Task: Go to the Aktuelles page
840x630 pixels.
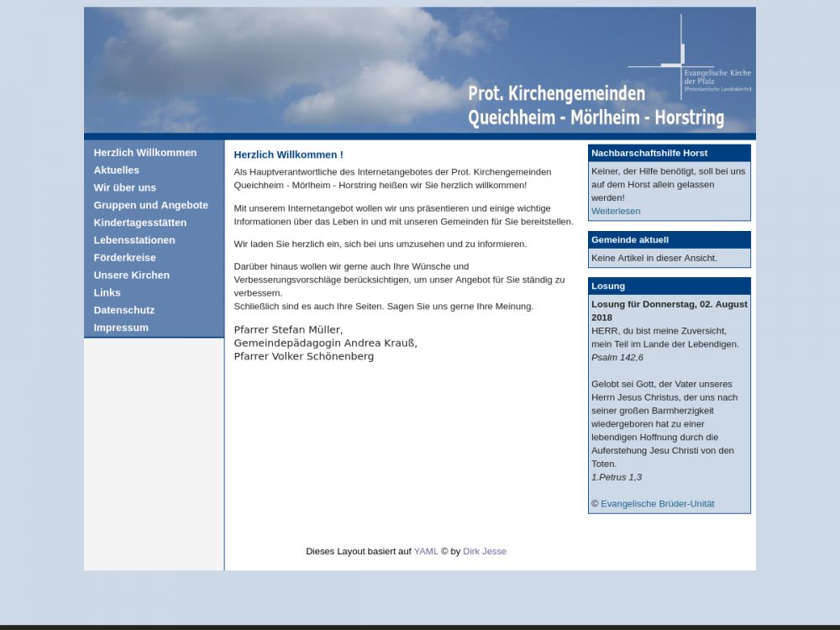Action: [x=117, y=171]
